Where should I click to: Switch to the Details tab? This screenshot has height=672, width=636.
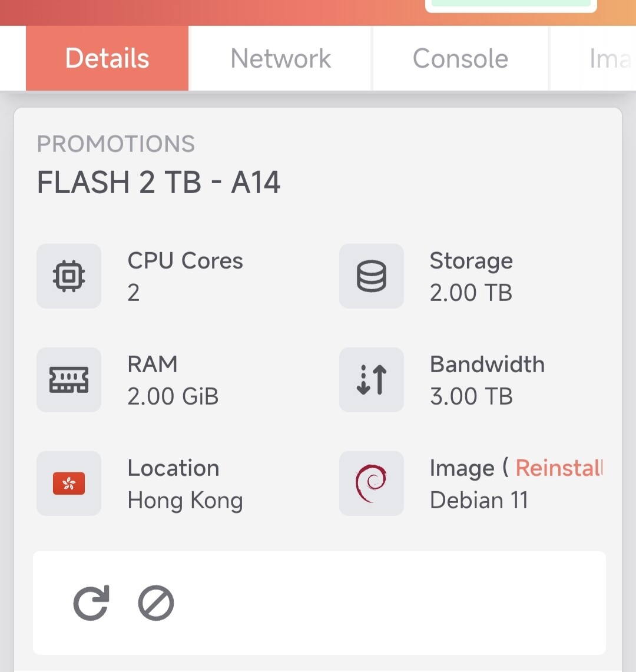pyautogui.click(x=107, y=58)
